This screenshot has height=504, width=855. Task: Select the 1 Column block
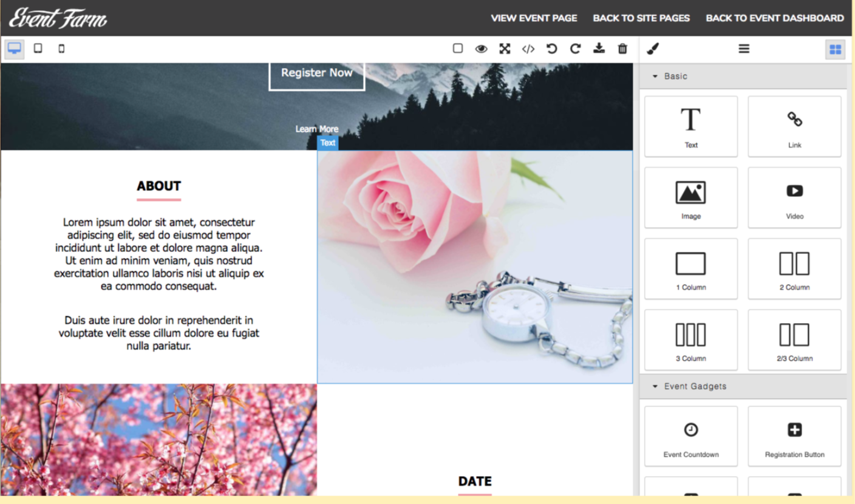tap(691, 268)
